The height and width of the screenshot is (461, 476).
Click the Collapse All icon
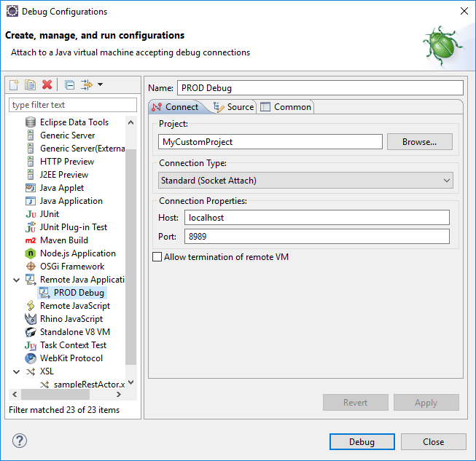[x=70, y=85]
